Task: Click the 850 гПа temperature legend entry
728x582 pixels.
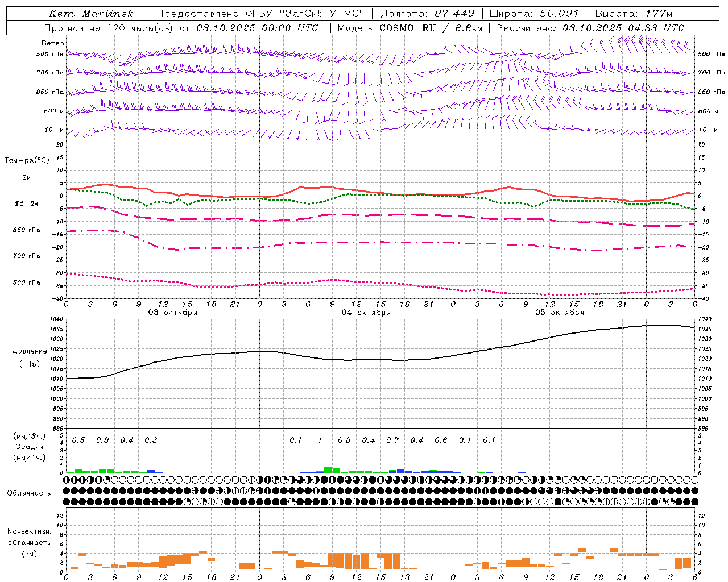Action: coord(26,232)
